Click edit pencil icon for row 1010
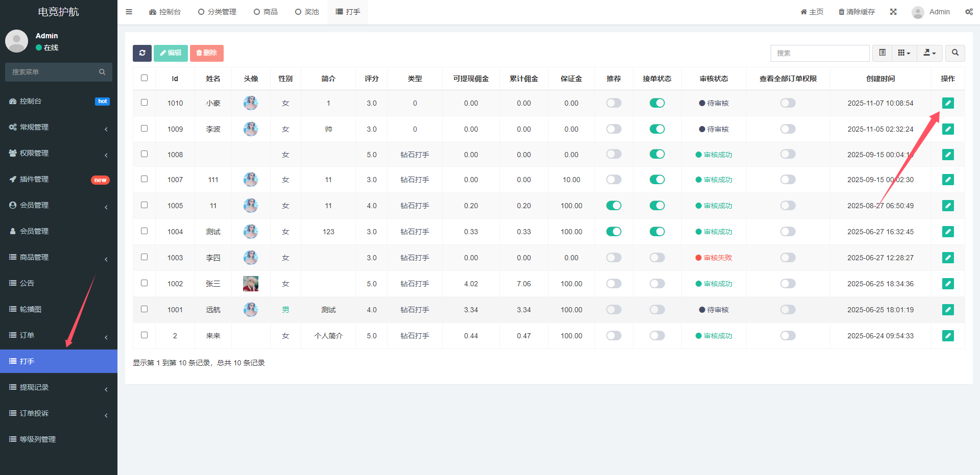The width and height of the screenshot is (980, 475). tap(948, 103)
